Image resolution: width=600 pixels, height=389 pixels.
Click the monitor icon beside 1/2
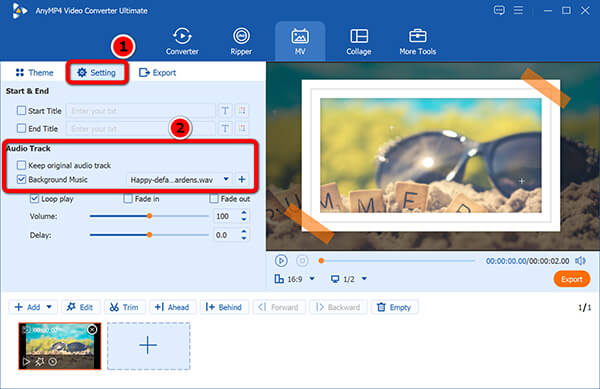[335, 279]
